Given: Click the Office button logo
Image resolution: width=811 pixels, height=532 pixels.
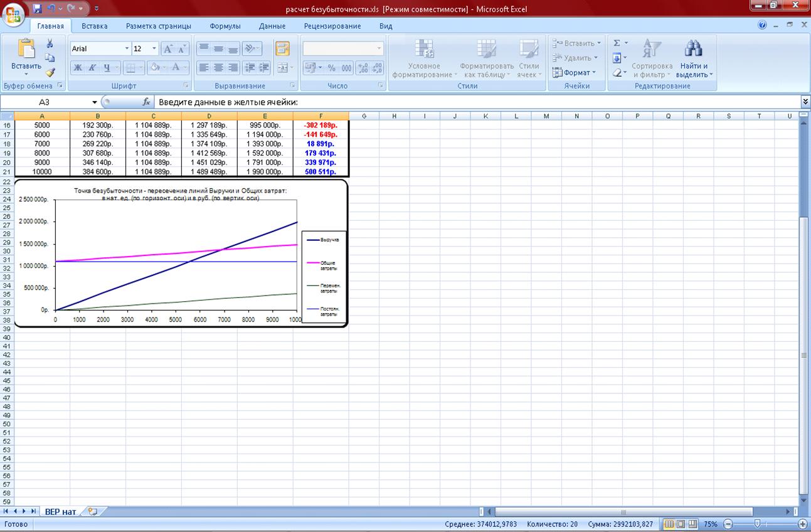Looking at the screenshot, I should tap(14, 13).
